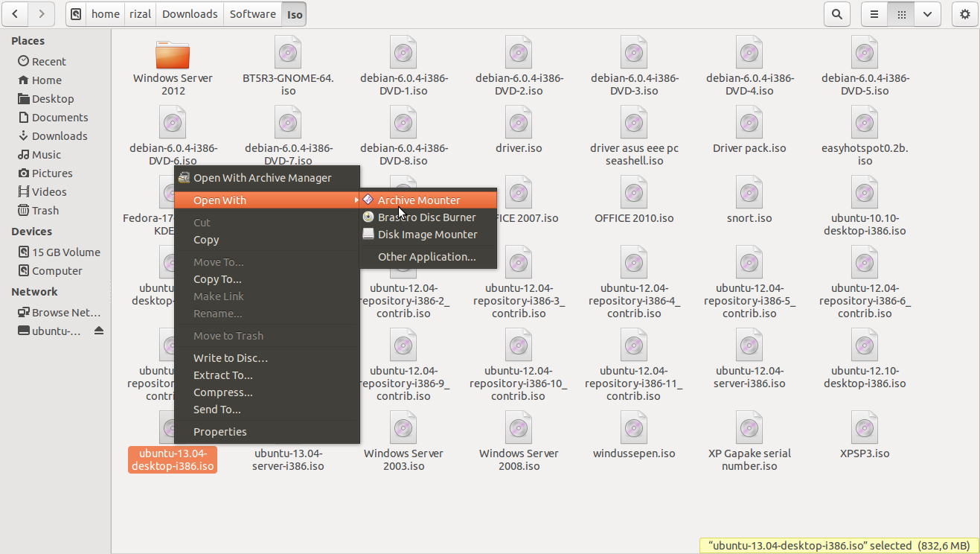
Task: Open Properties from context menu
Action: (x=267, y=432)
